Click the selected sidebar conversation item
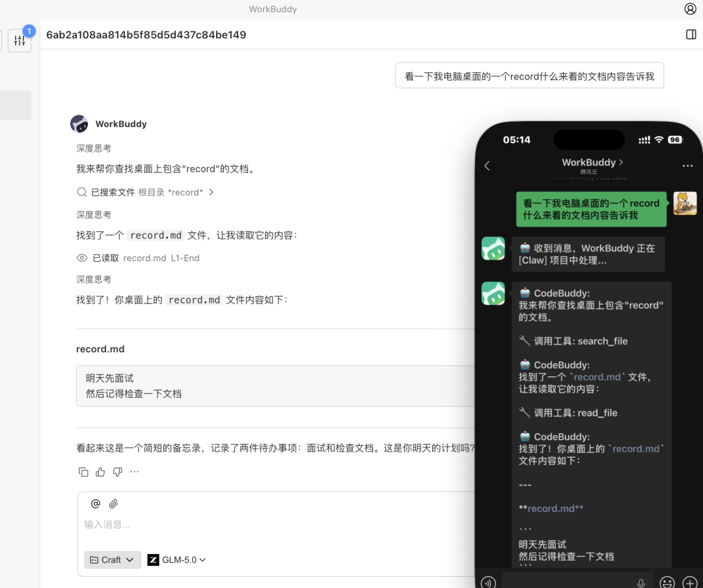This screenshot has width=703, height=588. click(16, 105)
